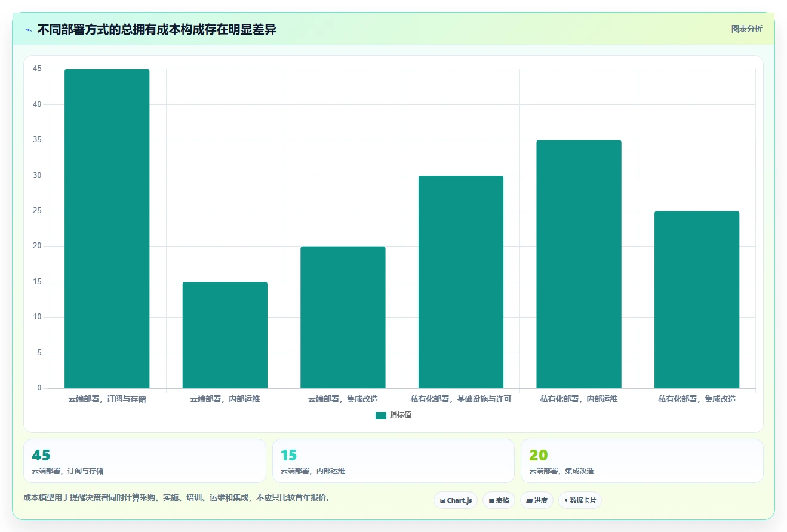Click the lightning icon beside the chart title
787x532 pixels.
click(28, 30)
